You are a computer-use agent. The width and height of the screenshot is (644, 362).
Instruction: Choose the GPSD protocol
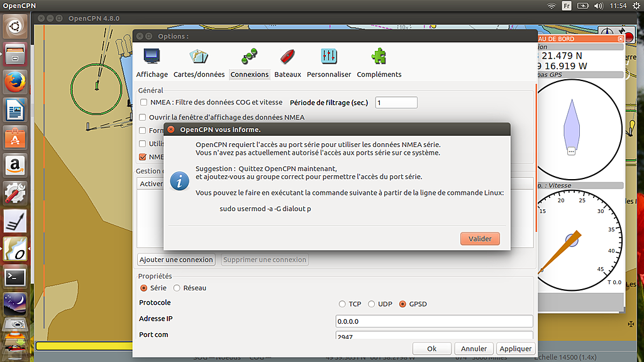point(402,304)
